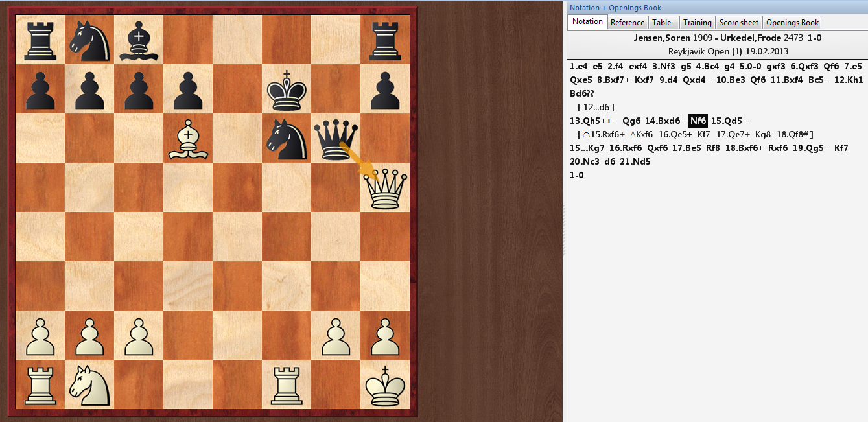Open the Table tab

(661, 23)
